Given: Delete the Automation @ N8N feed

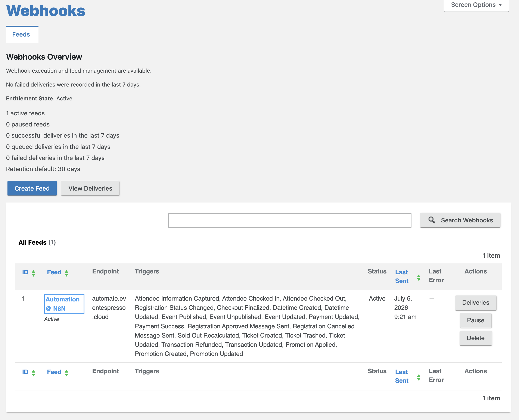Looking at the screenshot, I should click(x=475, y=338).
